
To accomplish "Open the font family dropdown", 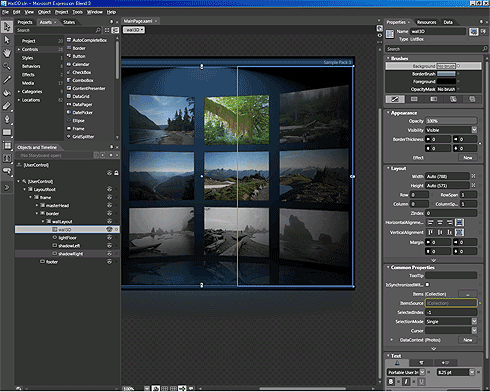I will [422, 372].
